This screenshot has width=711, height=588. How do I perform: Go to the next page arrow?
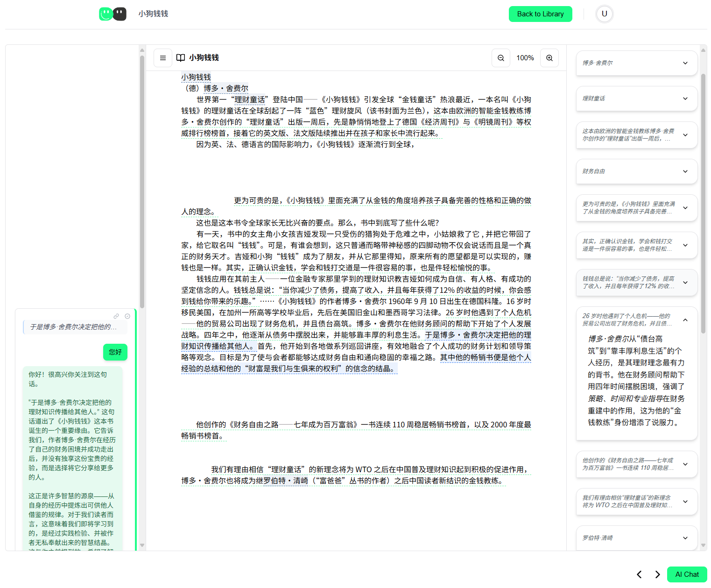tap(657, 574)
